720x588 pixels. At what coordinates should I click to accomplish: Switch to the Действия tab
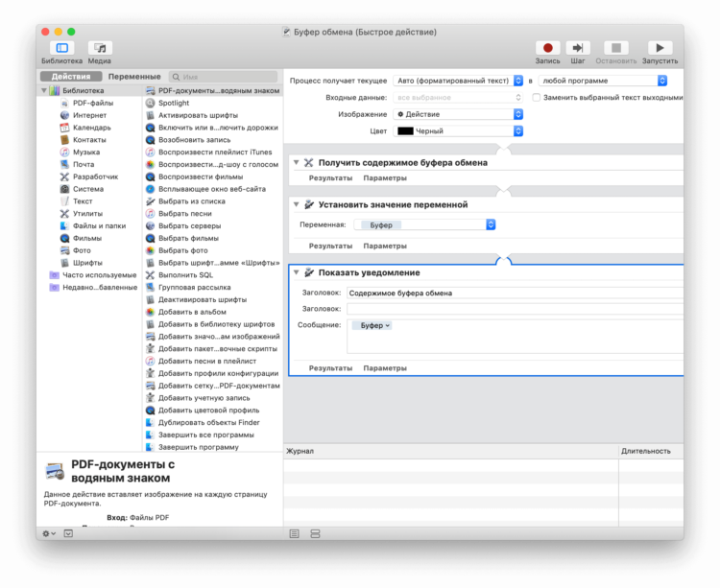(71, 77)
